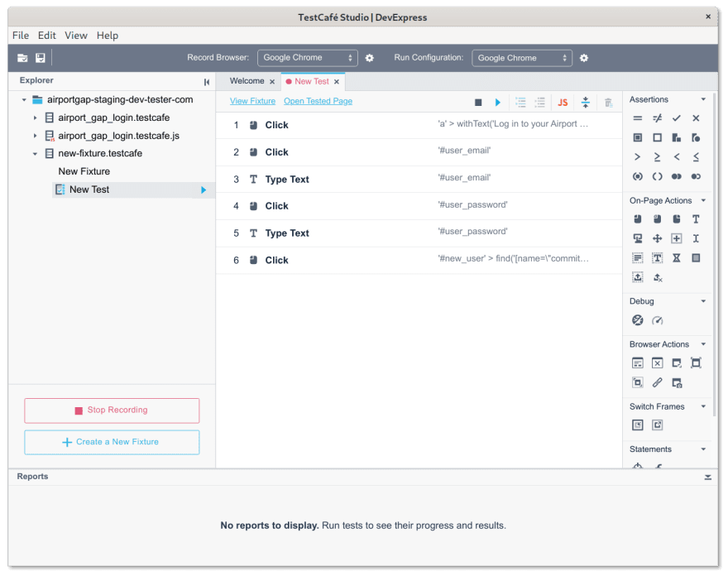
Task: Collapse the Debug section
Action: [703, 301]
